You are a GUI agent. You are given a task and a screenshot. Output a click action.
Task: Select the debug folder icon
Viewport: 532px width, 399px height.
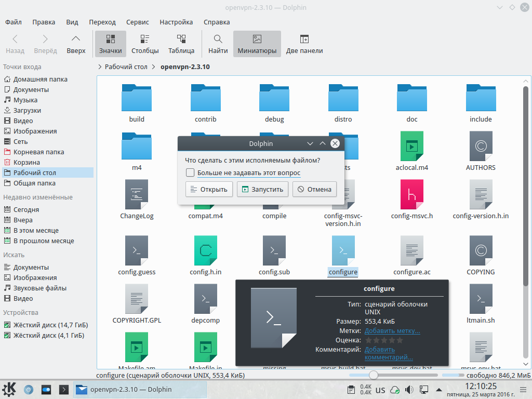[274, 98]
